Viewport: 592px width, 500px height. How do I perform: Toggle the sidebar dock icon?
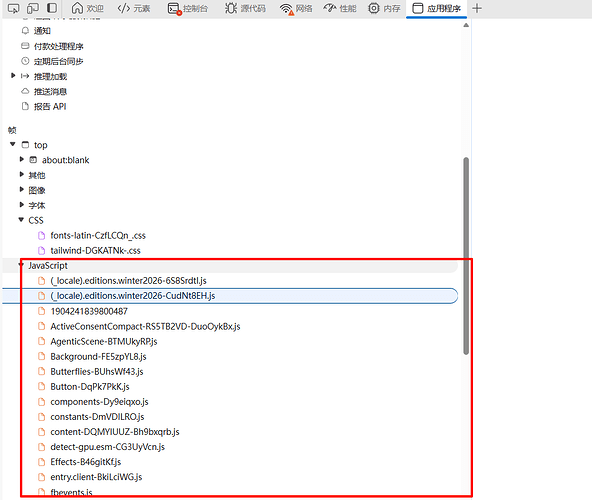coord(52,8)
